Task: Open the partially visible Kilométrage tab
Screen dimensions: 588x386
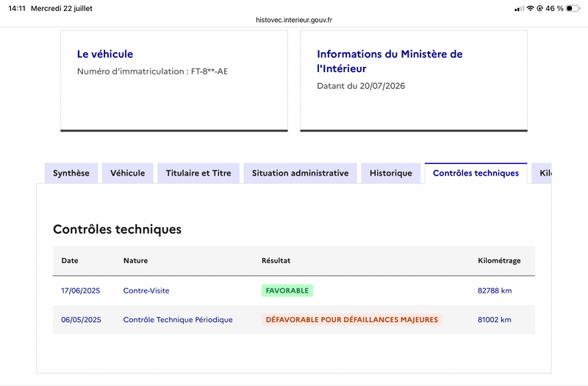Action: 542,173
